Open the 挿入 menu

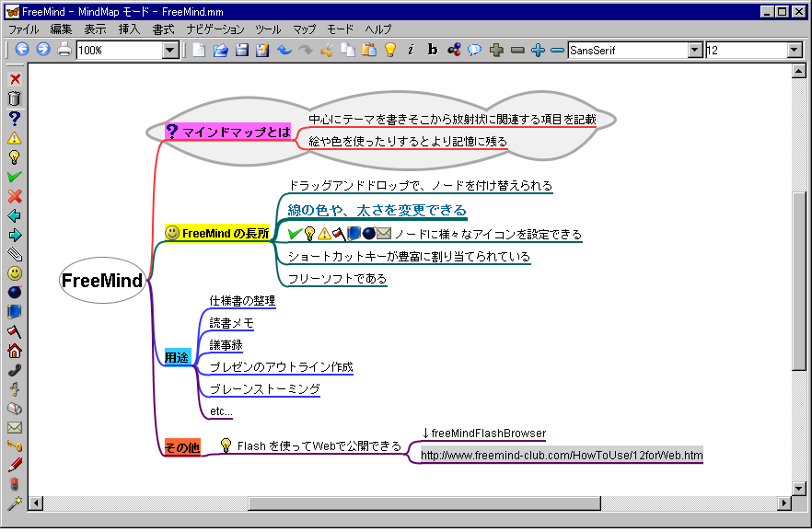click(129, 29)
